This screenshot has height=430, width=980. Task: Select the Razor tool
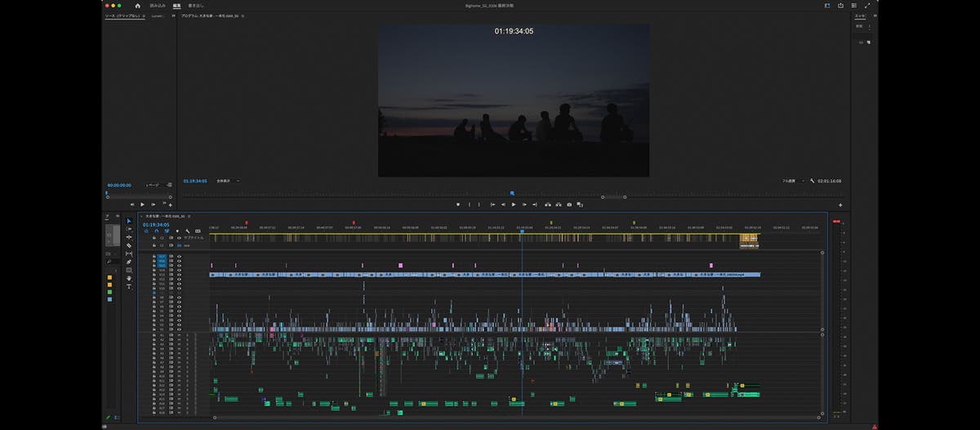coord(129,245)
